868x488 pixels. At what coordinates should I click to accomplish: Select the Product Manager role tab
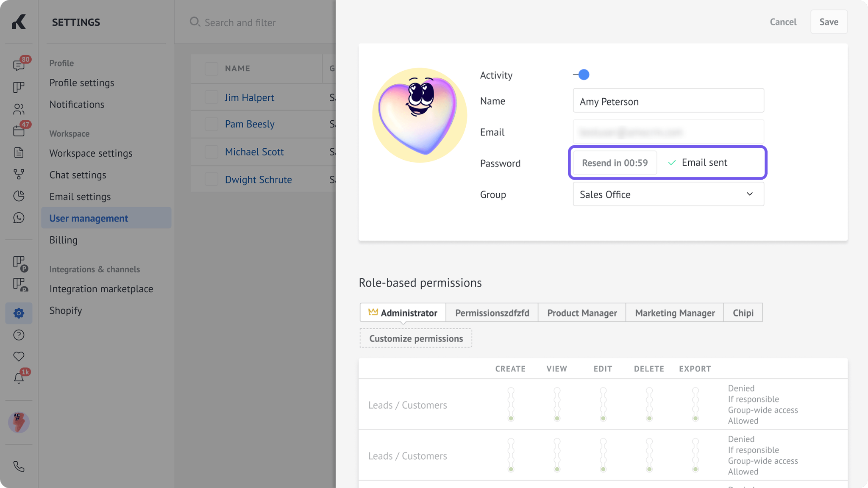coord(582,313)
